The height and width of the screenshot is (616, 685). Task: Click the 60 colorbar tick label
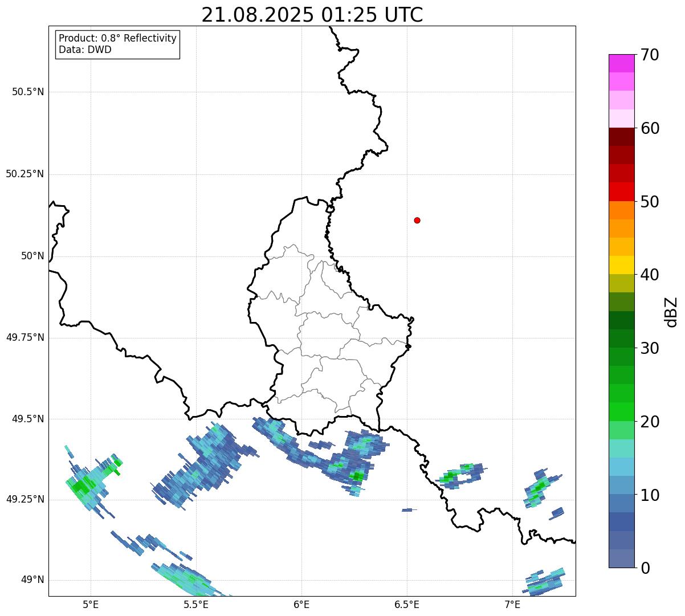pos(650,128)
